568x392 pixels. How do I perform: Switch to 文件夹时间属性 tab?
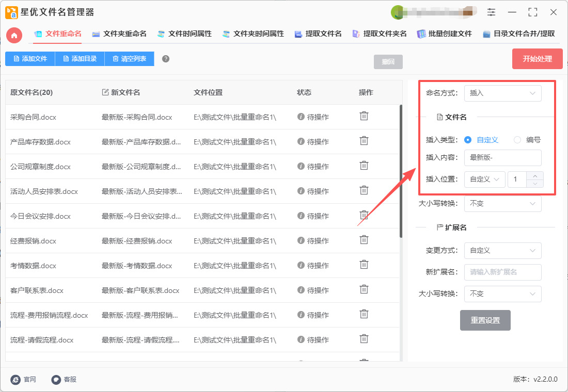(x=253, y=34)
